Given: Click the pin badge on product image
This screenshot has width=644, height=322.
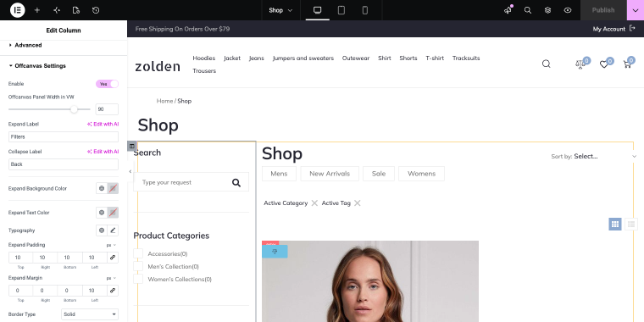Looking at the screenshot, I should point(275,252).
